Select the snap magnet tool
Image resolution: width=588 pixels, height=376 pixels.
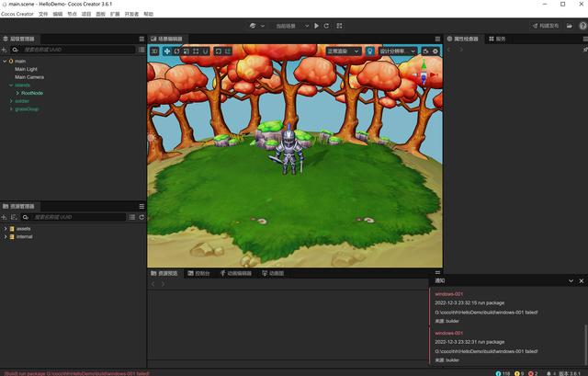click(x=206, y=51)
